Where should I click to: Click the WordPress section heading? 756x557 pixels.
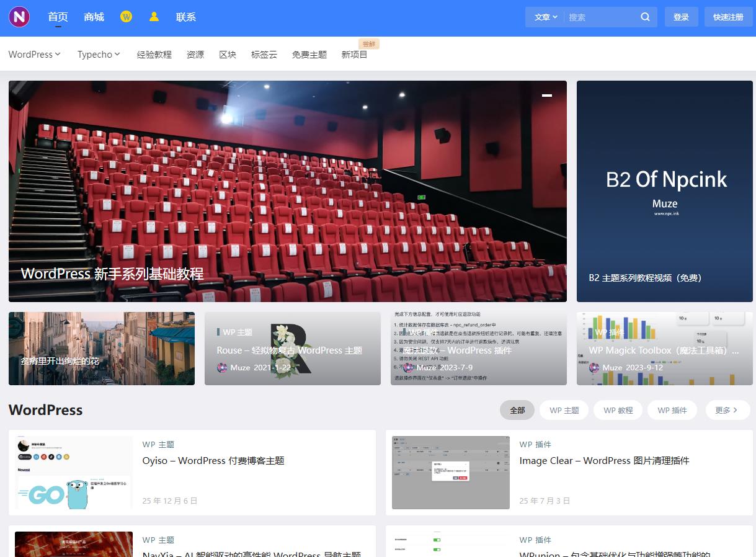(46, 410)
